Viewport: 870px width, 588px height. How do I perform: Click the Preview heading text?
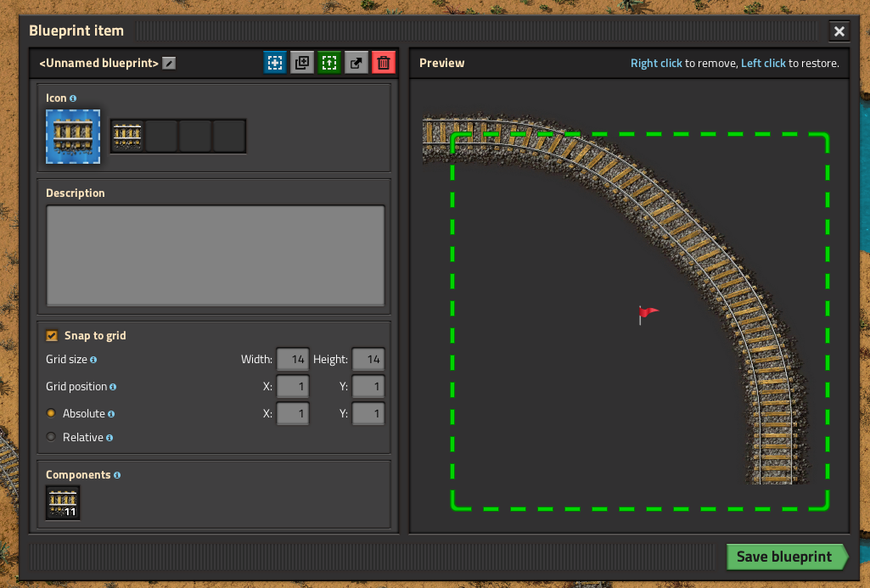point(441,64)
